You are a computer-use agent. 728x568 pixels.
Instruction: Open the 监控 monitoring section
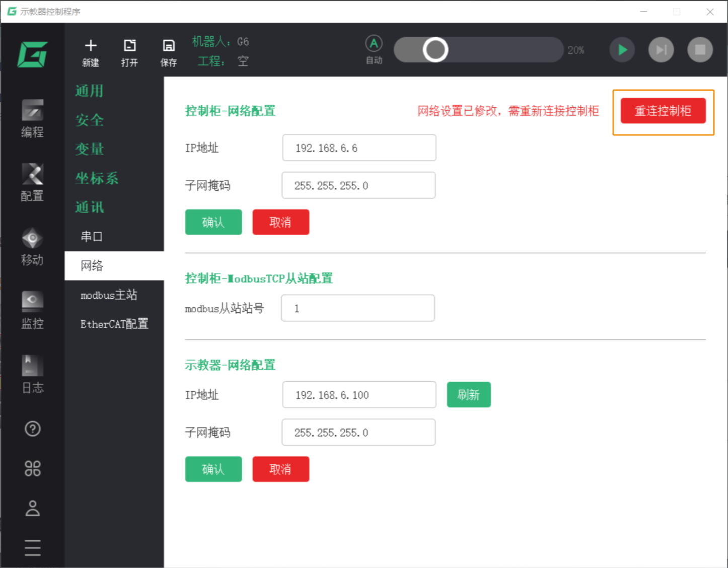point(32,311)
